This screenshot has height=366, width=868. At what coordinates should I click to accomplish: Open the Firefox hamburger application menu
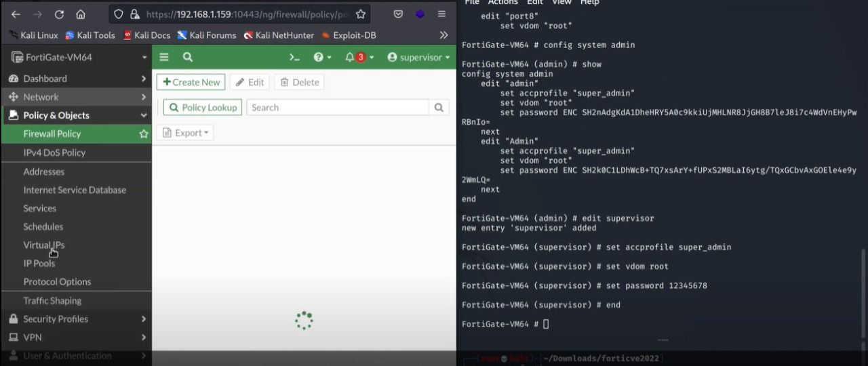click(x=441, y=14)
